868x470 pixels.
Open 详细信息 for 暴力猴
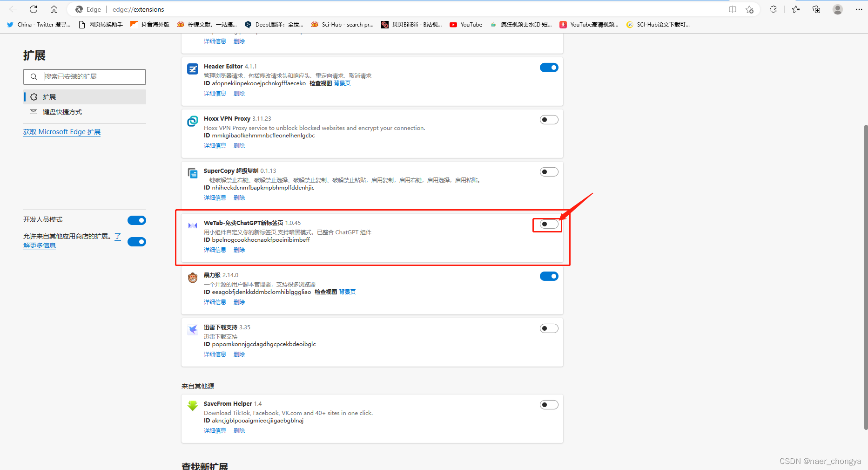(215, 302)
